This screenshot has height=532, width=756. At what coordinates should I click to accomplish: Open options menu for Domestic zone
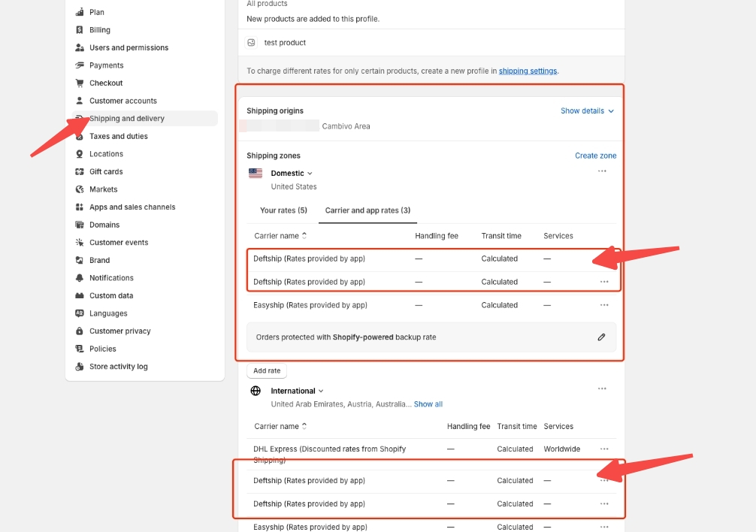pyautogui.click(x=602, y=171)
